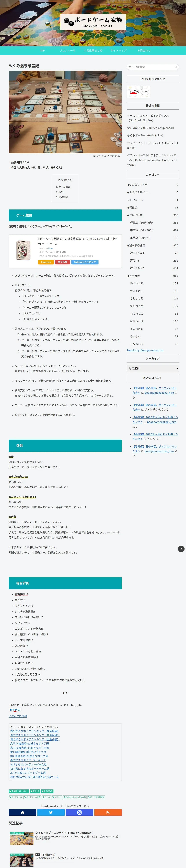The width and height of the screenshot is (186, 868).
Task: Open TOP in navigation bar
Action: coord(42,50)
